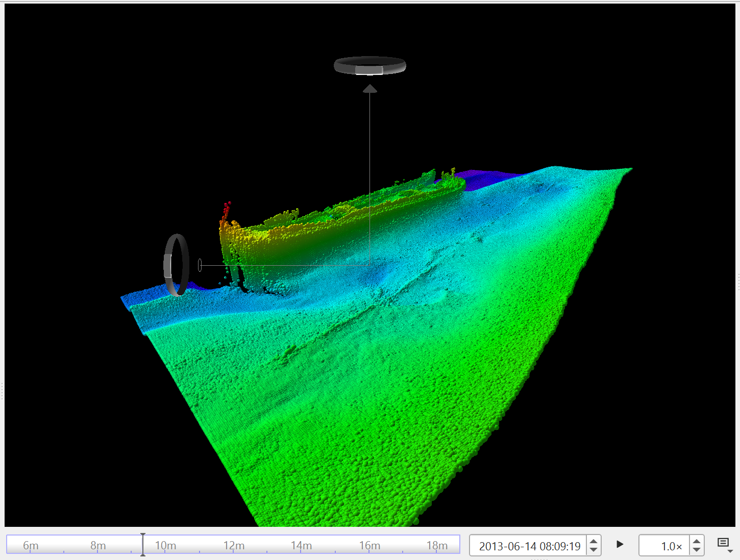Select the 12m position on the timeline
740x560 pixels.
pyautogui.click(x=234, y=546)
